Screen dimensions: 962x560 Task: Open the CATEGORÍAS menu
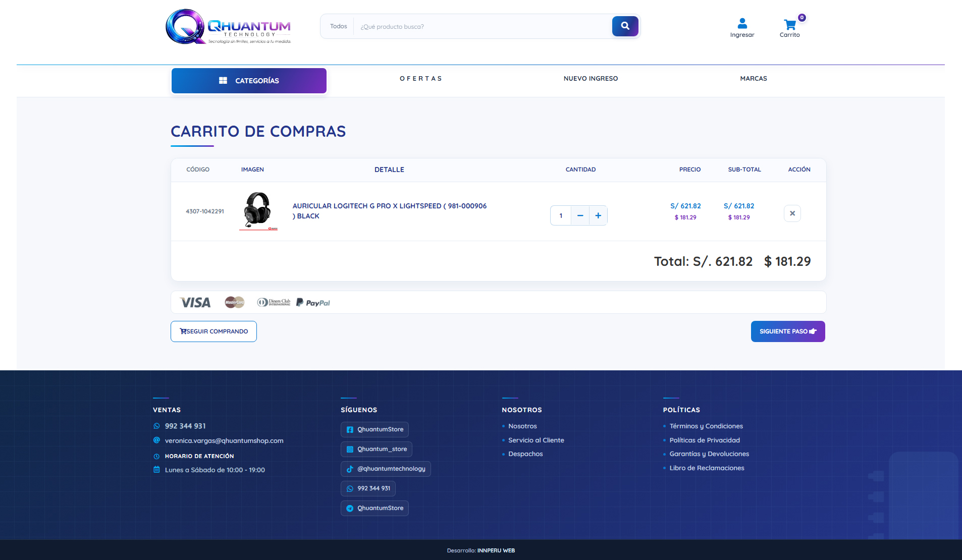(x=249, y=81)
